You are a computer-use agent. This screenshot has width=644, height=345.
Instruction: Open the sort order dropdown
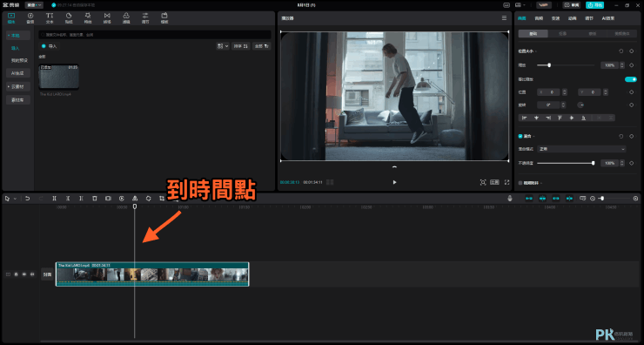(x=241, y=46)
